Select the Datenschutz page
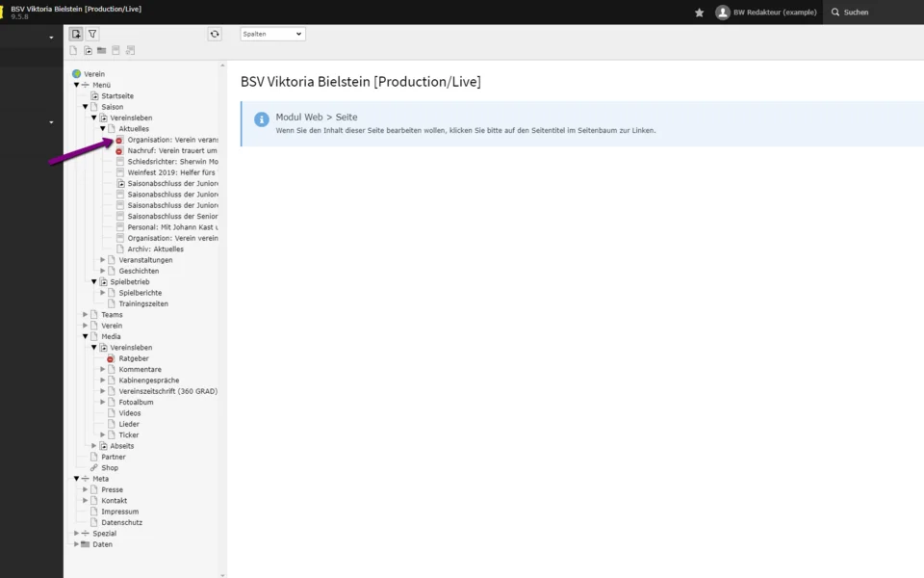Viewport: 924px width, 578px height. pos(121,522)
